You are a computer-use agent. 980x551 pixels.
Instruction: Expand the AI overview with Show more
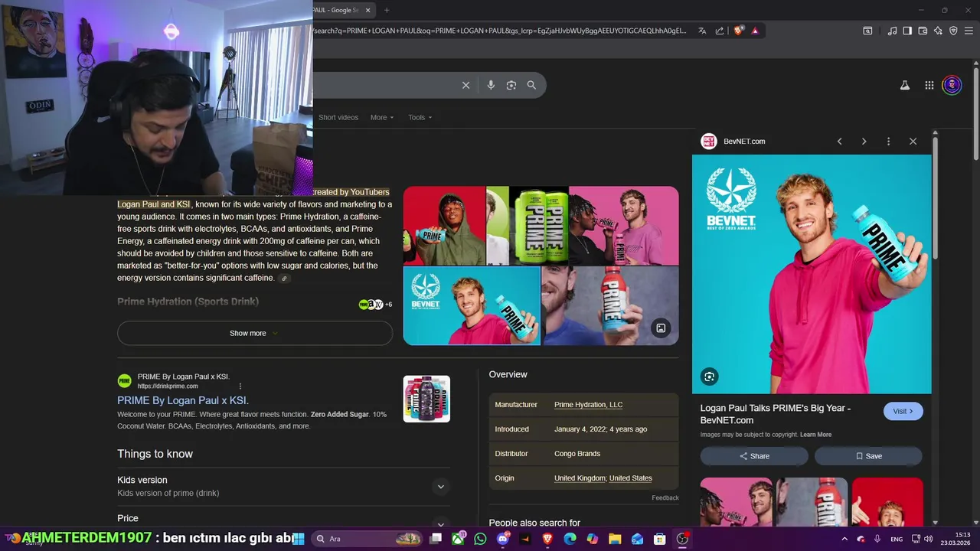(x=255, y=333)
